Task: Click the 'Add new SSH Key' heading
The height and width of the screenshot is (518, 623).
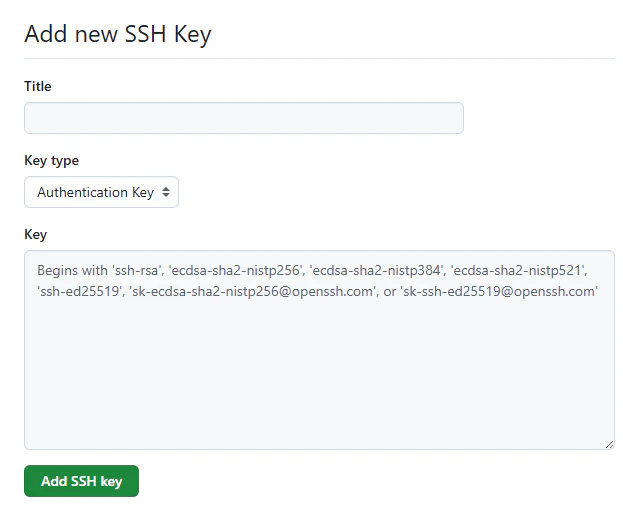Action: [x=118, y=34]
